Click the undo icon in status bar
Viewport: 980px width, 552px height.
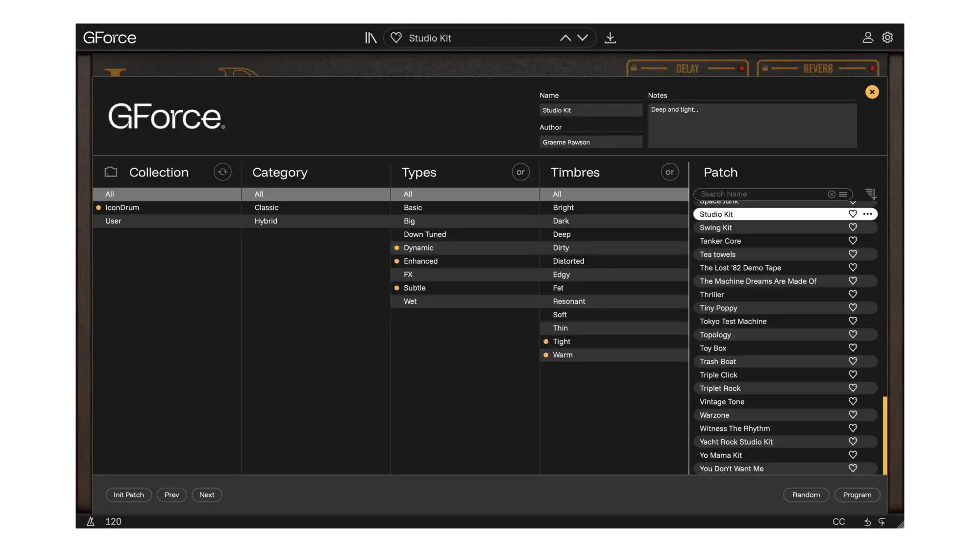867,522
